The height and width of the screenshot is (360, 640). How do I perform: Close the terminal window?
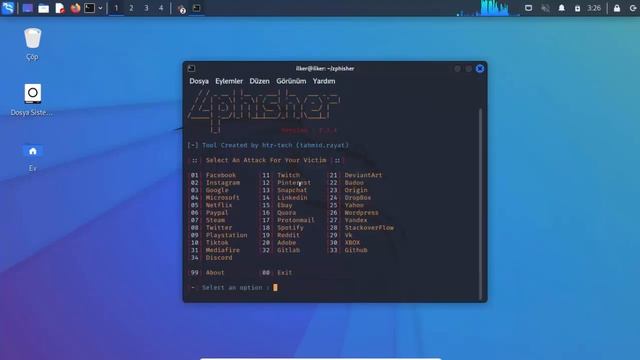click(480, 69)
